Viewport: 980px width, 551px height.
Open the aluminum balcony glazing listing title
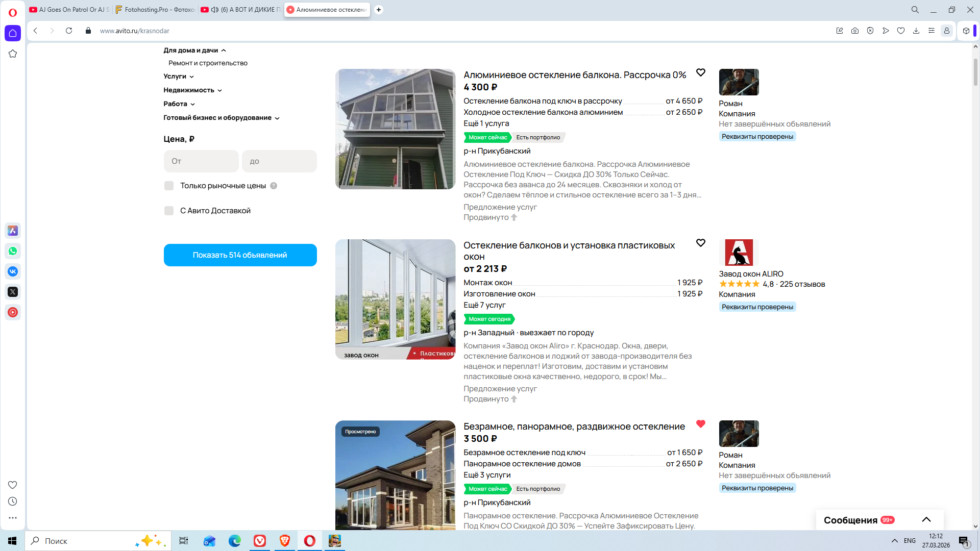pos(575,75)
